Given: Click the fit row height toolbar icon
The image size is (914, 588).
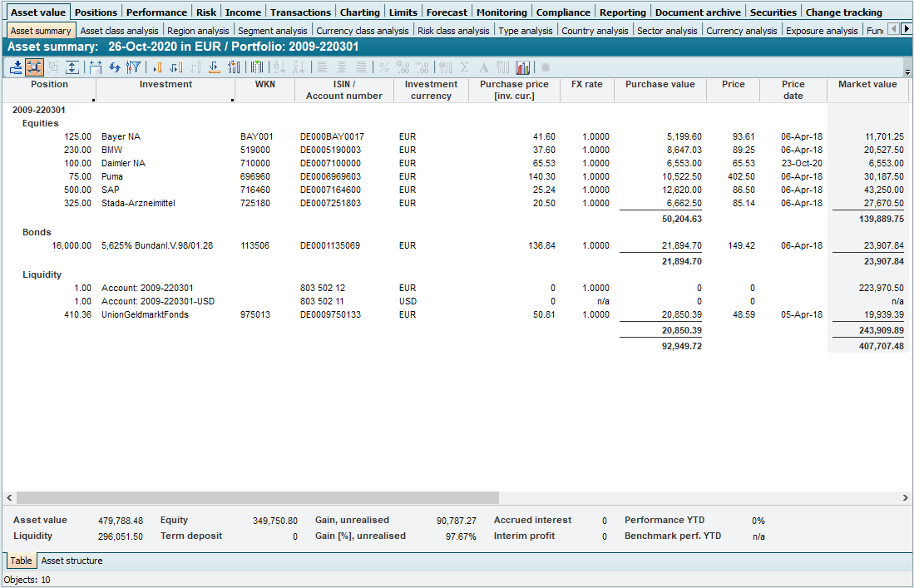Looking at the screenshot, I should [72, 67].
